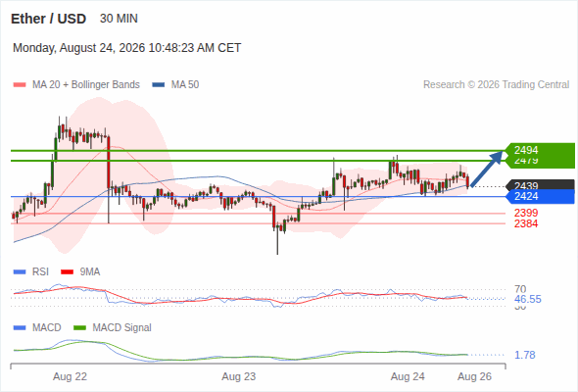
Task: Click the 2384 red support level
Action: (526, 223)
